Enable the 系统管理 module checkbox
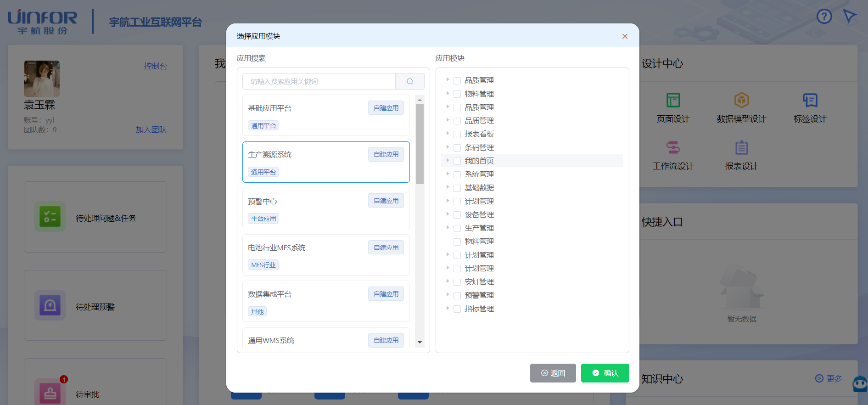This screenshot has height=405, width=868. 457,174
